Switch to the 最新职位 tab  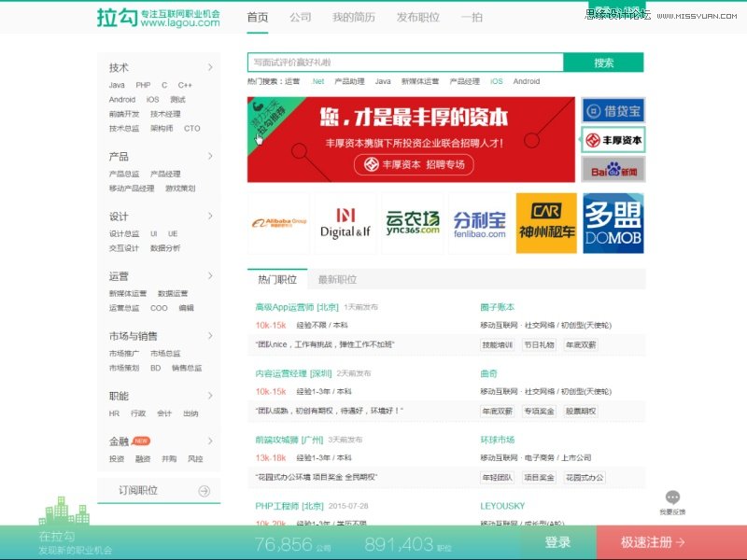coord(337,279)
